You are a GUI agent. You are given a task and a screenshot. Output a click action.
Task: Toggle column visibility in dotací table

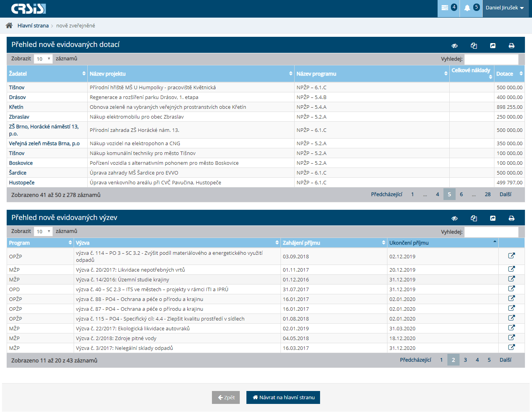point(454,46)
